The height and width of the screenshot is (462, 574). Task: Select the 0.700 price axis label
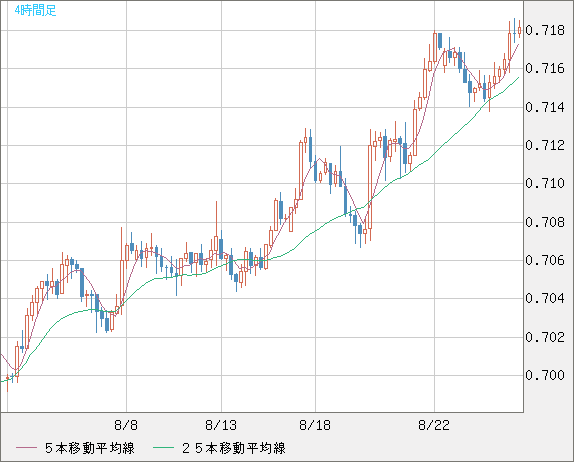[545, 375]
